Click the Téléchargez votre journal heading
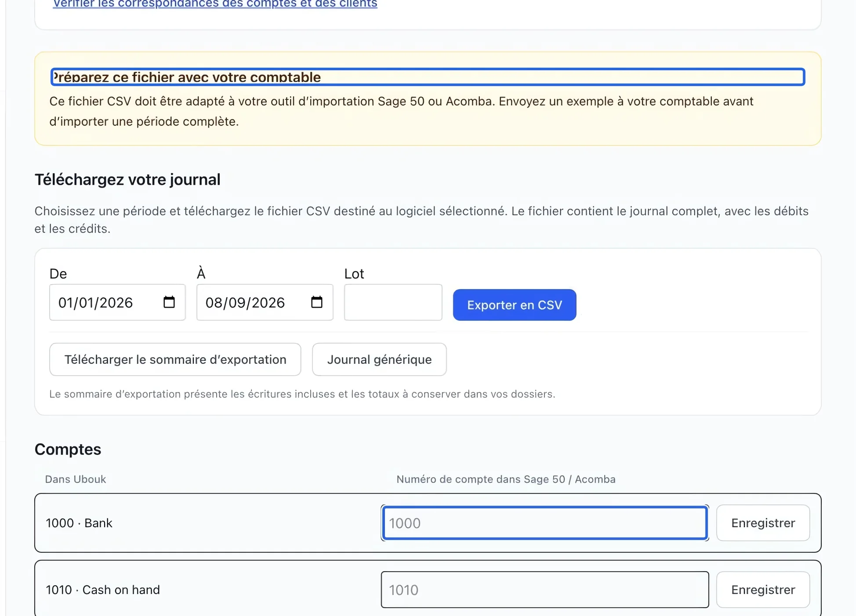The height and width of the screenshot is (616, 856). (127, 179)
